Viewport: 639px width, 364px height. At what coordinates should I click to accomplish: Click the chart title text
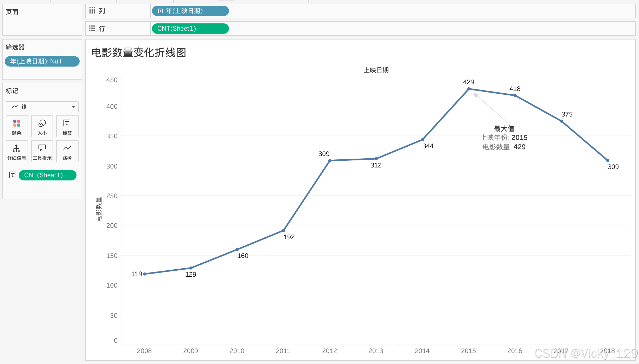point(139,53)
